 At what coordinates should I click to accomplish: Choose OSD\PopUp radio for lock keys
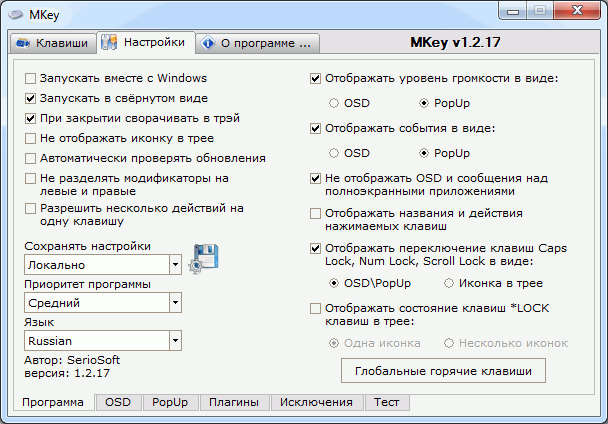click(x=334, y=283)
